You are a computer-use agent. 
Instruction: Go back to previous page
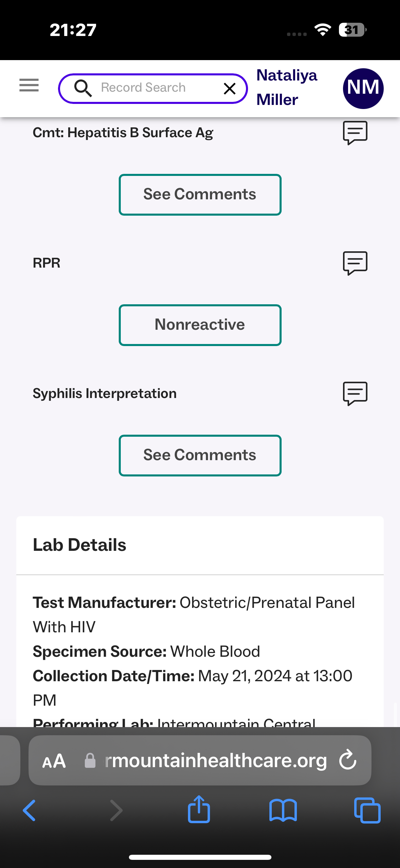(x=30, y=810)
